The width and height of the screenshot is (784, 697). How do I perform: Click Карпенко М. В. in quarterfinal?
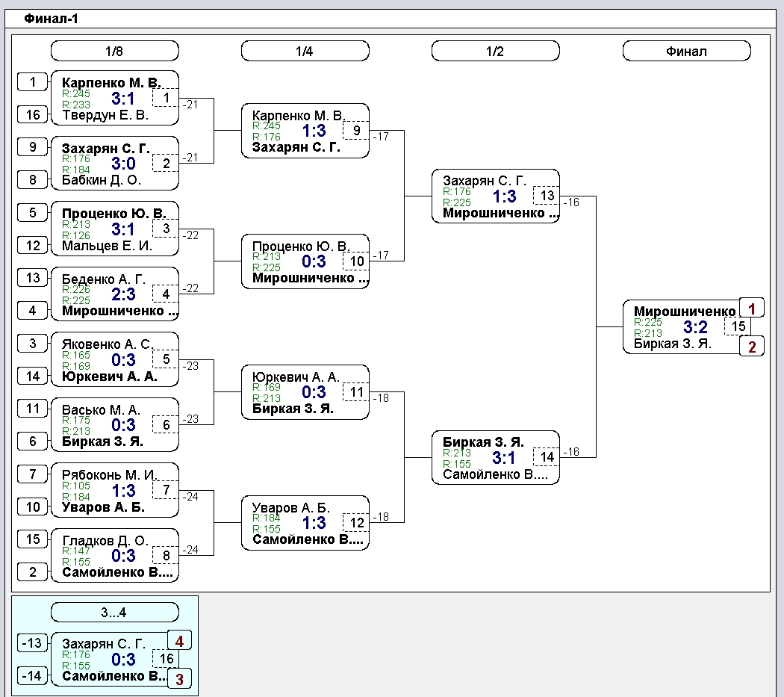pyautogui.click(x=299, y=116)
